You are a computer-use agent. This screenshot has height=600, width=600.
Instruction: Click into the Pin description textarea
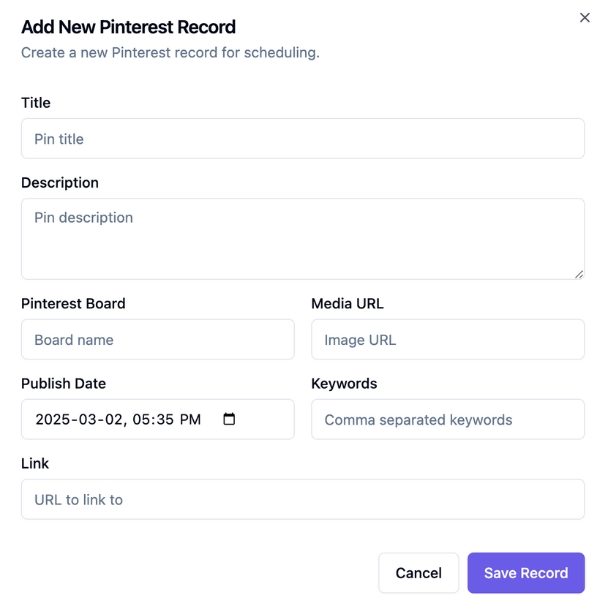(x=302, y=238)
